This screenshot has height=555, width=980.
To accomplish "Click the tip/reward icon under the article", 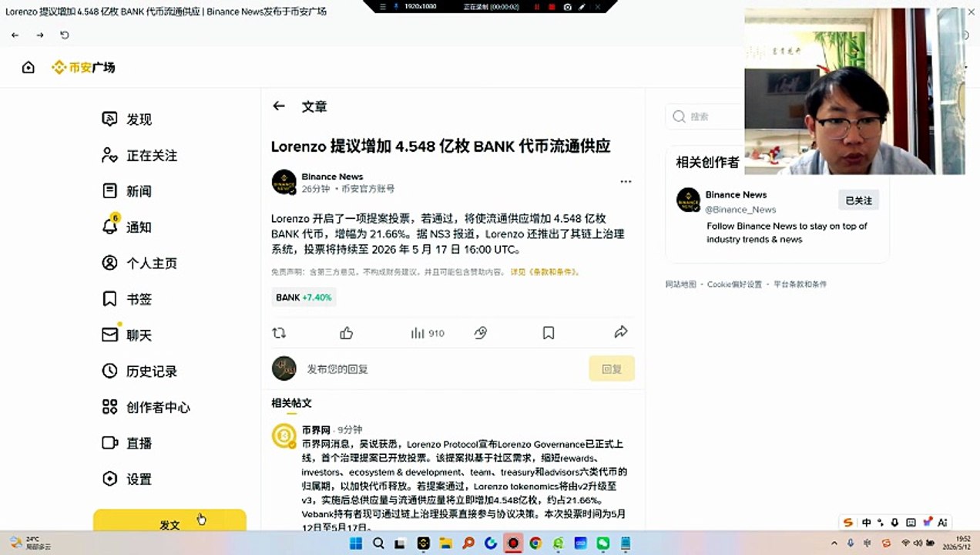I will click(x=481, y=333).
